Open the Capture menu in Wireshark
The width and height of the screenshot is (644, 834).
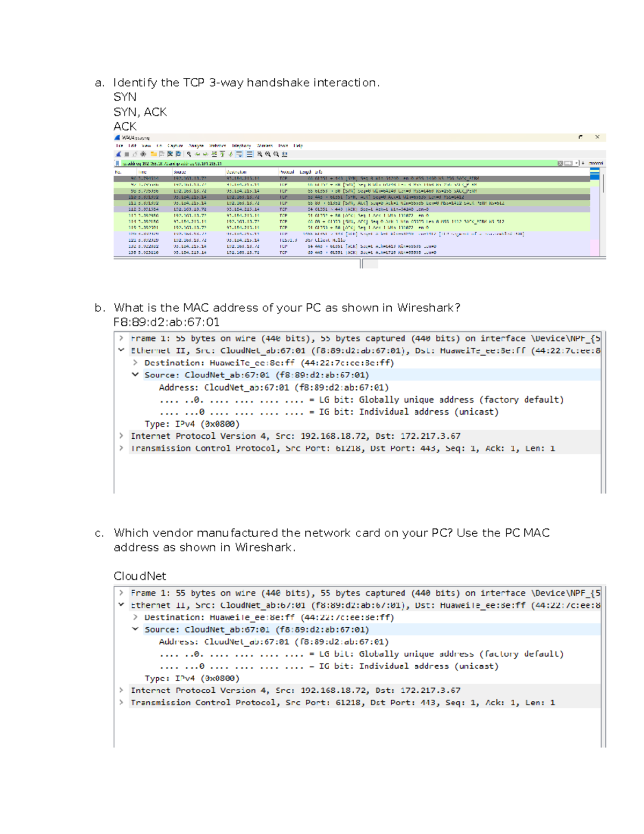click(175, 146)
